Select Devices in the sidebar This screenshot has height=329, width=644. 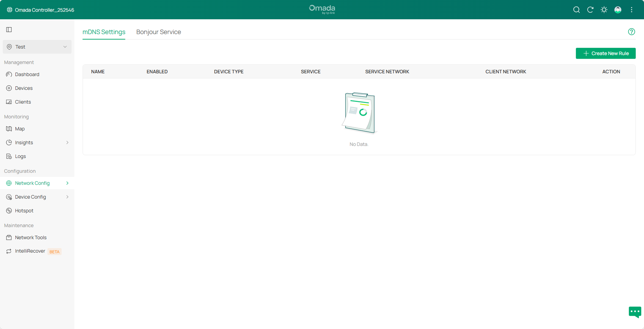click(24, 88)
